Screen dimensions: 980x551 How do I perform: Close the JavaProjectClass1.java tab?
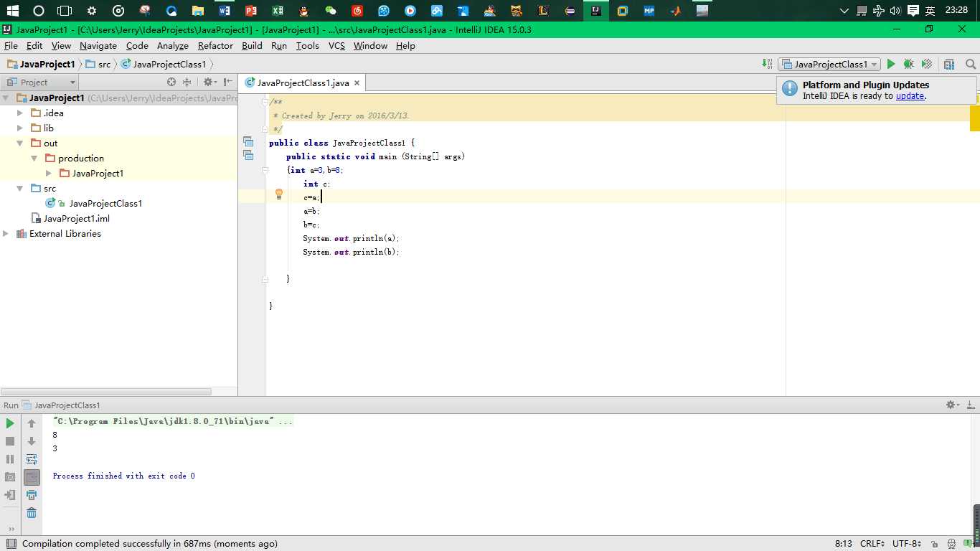tap(357, 83)
